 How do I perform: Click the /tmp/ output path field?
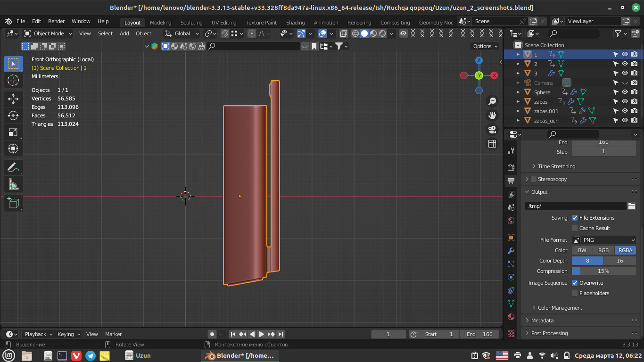coord(576,206)
